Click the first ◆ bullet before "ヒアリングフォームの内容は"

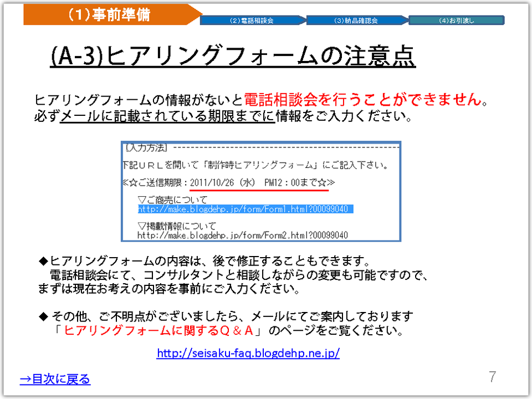tap(44, 260)
